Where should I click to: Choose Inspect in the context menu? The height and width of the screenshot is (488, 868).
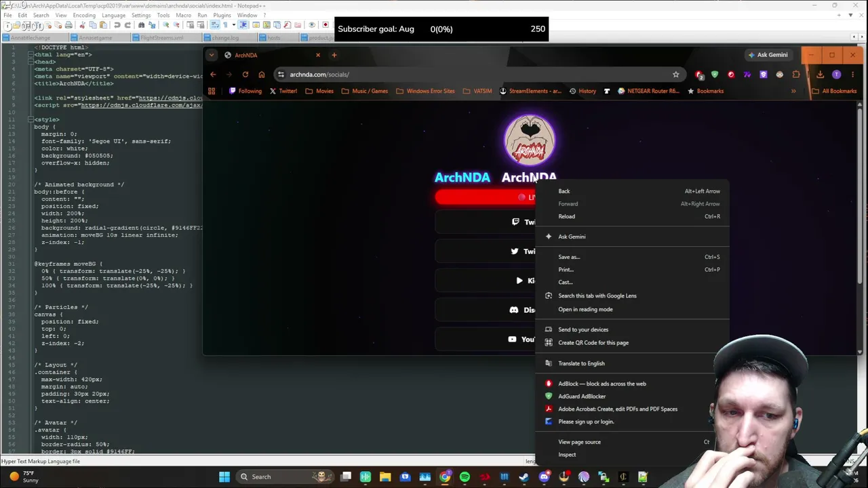coord(632,455)
